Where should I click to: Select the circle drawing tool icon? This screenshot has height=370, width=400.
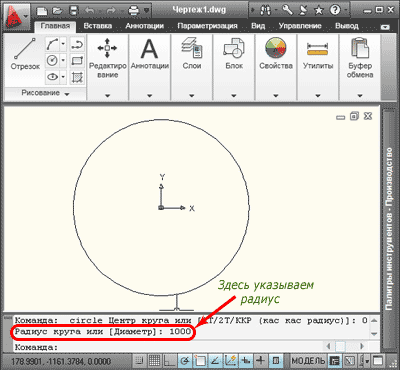[52, 60]
